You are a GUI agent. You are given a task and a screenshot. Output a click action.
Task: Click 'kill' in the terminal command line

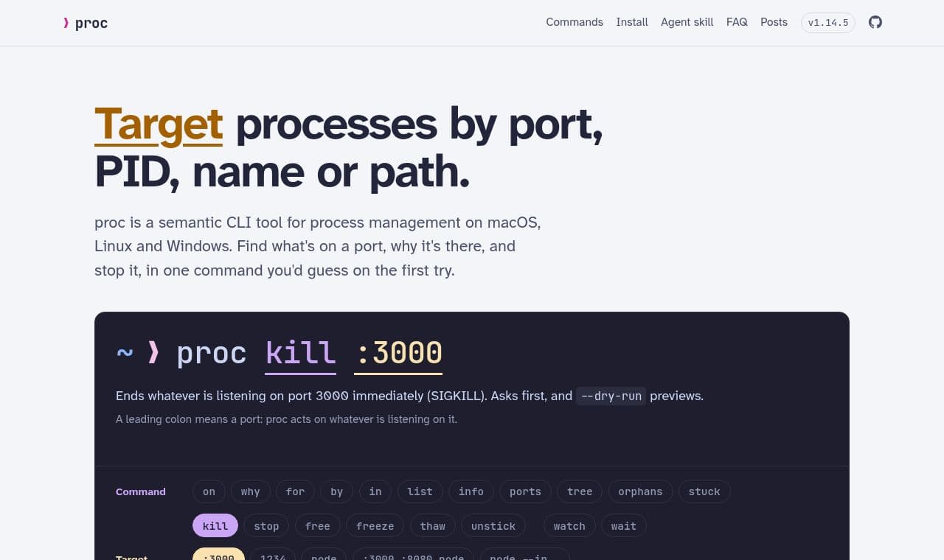point(301,353)
